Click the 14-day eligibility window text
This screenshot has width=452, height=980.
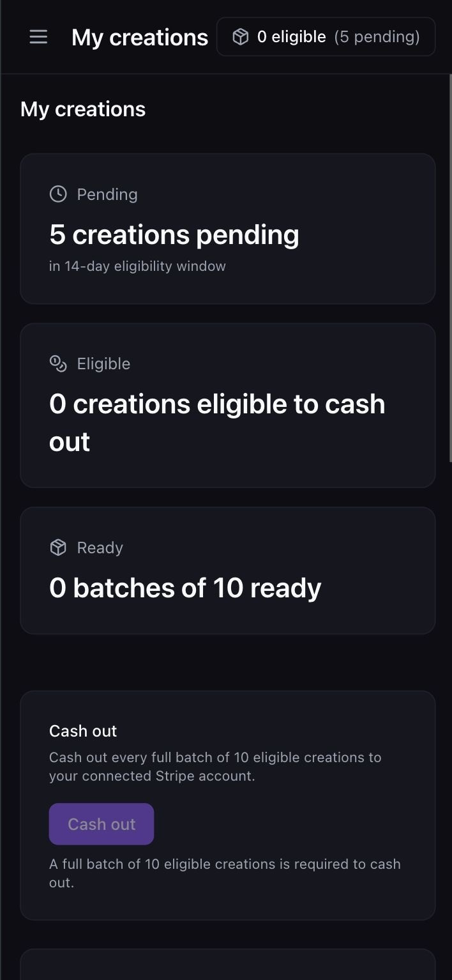tap(137, 266)
